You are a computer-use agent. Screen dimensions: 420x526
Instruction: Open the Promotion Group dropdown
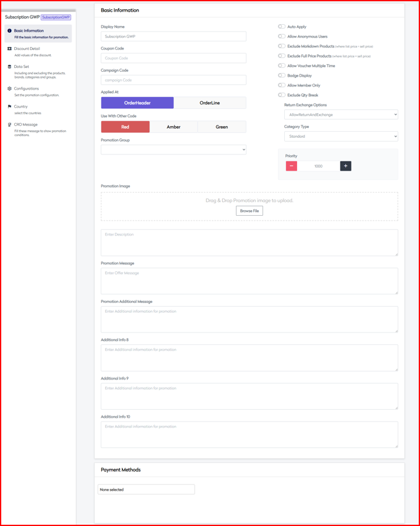click(x=174, y=150)
